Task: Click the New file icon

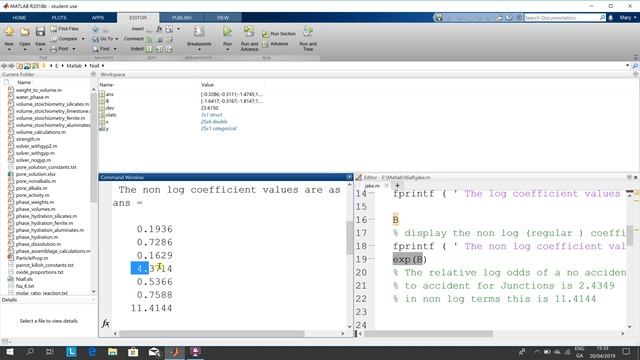Action: click(9, 31)
